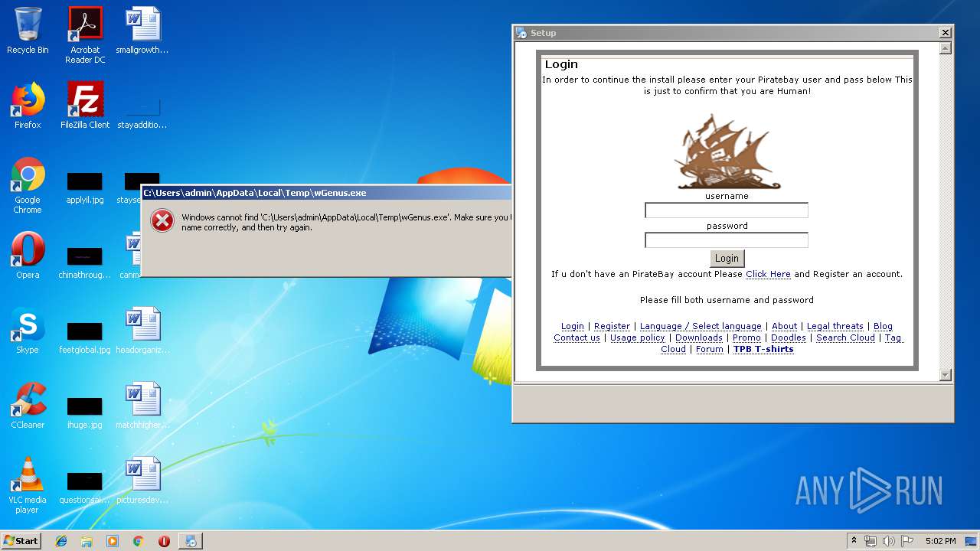
Task: Open the Usage policy link
Action: coord(638,337)
